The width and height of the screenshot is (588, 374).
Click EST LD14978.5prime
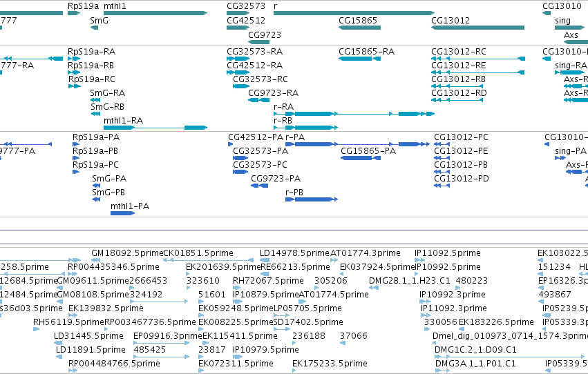(x=265, y=260)
